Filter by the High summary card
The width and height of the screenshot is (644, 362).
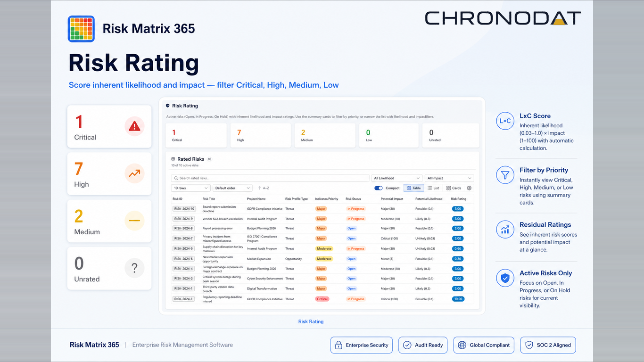click(x=261, y=135)
